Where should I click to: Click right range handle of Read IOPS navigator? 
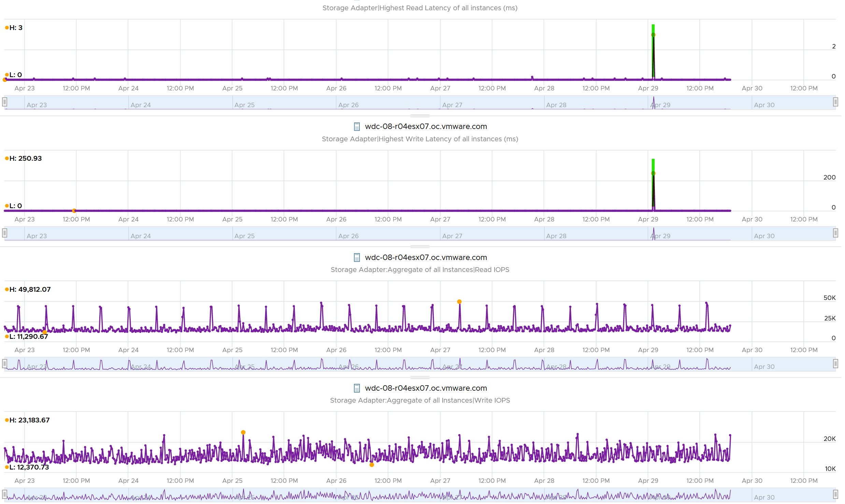pyautogui.click(x=835, y=364)
